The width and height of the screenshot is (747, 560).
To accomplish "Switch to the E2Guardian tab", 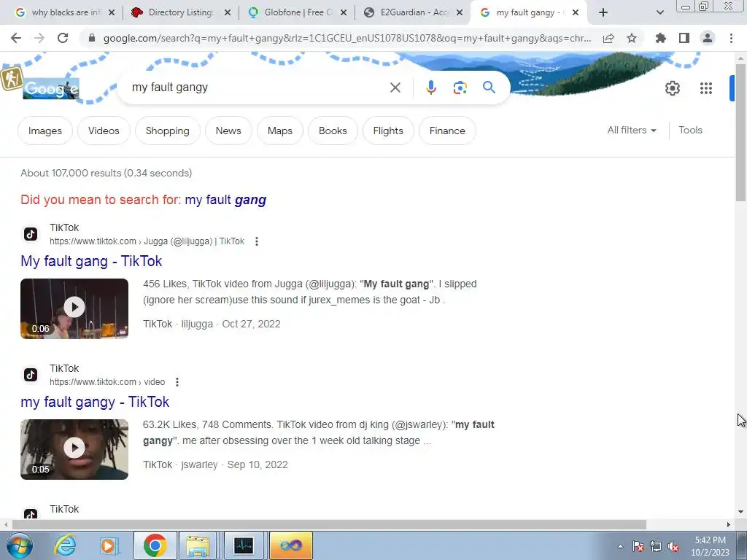I will pos(408,12).
